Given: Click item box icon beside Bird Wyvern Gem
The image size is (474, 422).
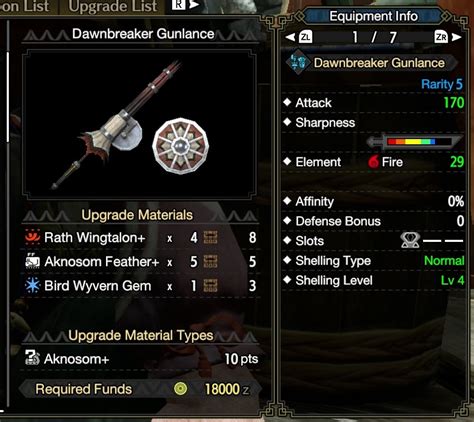Looking at the screenshot, I should click(x=211, y=286).
